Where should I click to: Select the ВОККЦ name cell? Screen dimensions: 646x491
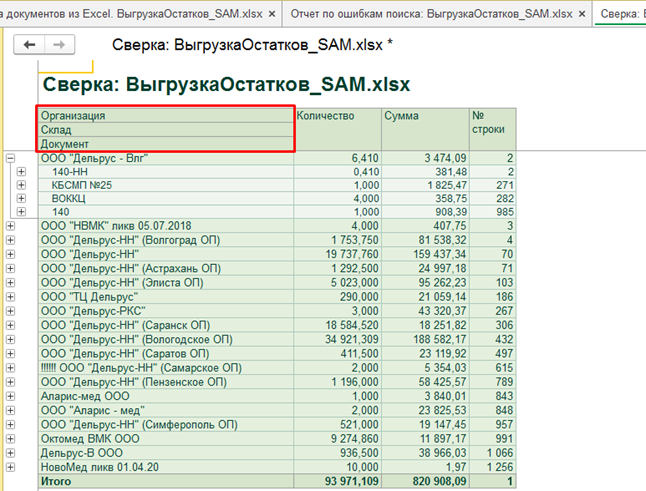click(166, 199)
